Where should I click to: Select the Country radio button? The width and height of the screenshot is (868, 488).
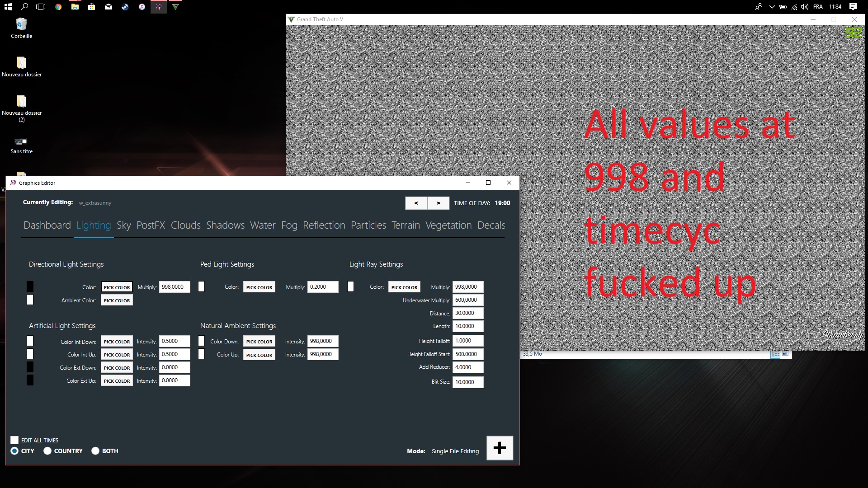tap(47, 451)
